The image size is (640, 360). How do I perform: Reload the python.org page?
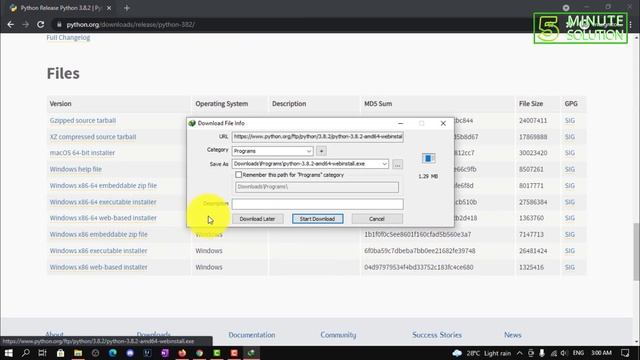point(40,24)
